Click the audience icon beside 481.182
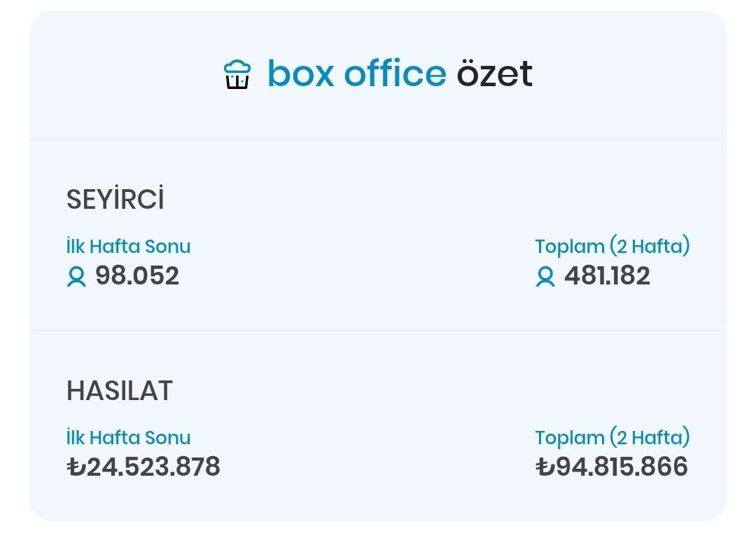The width and height of the screenshot is (756, 536). click(x=545, y=277)
